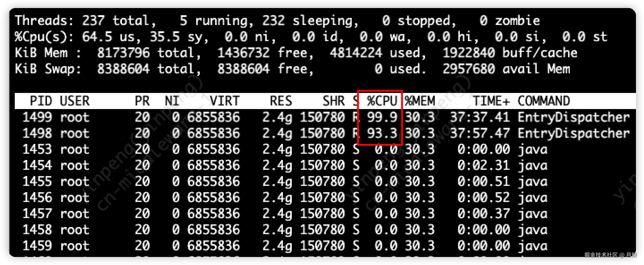Click the COMMAND column header
This screenshot has width=644, height=265.
[x=543, y=101]
